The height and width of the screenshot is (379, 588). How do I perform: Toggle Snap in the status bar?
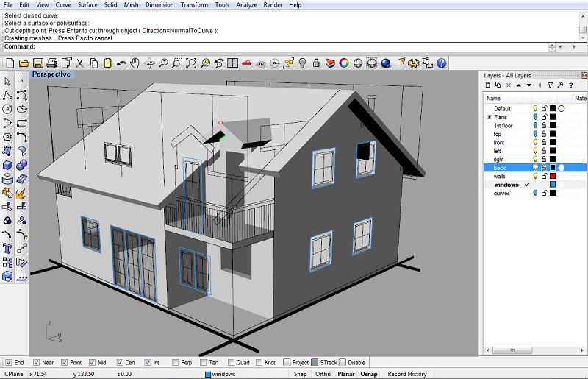(300, 374)
